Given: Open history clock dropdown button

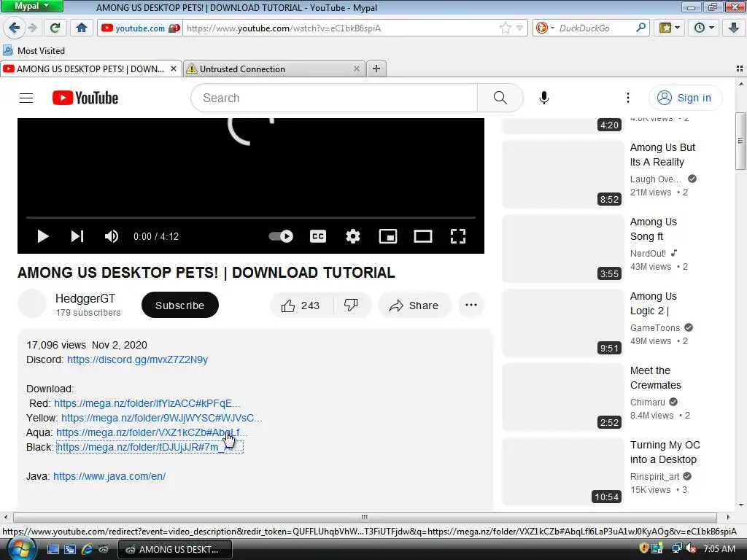Looking at the screenshot, I should coord(704,28).
